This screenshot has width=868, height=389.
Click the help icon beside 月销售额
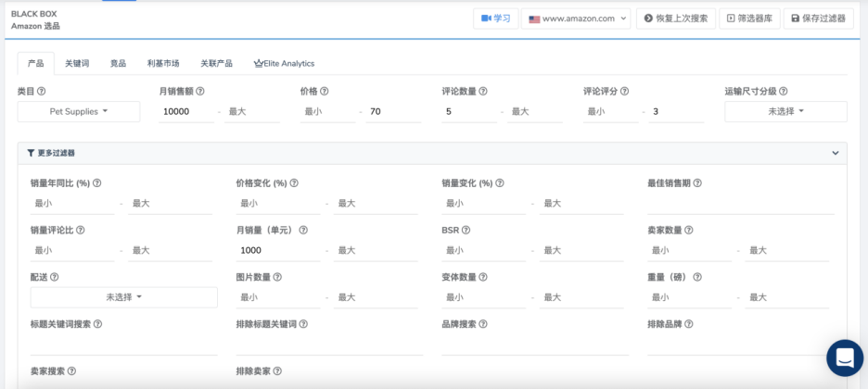pyautogui.click(x=200, y=92)
